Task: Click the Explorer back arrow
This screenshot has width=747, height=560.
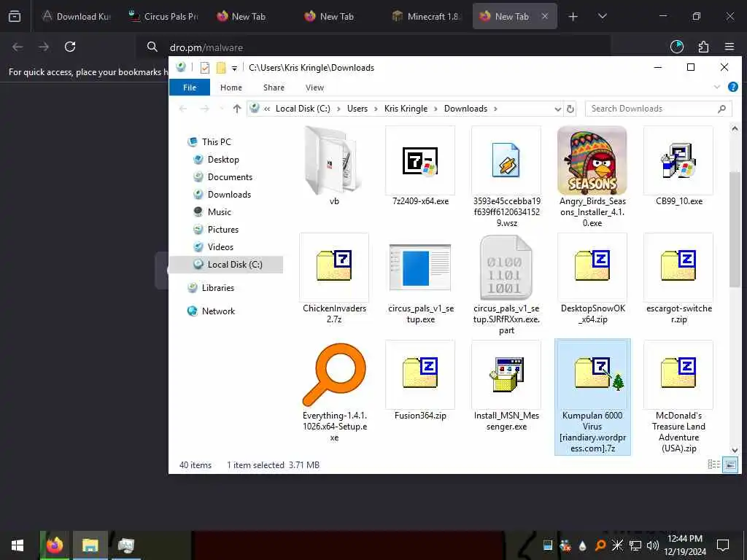Action: [x=183, y=109]
